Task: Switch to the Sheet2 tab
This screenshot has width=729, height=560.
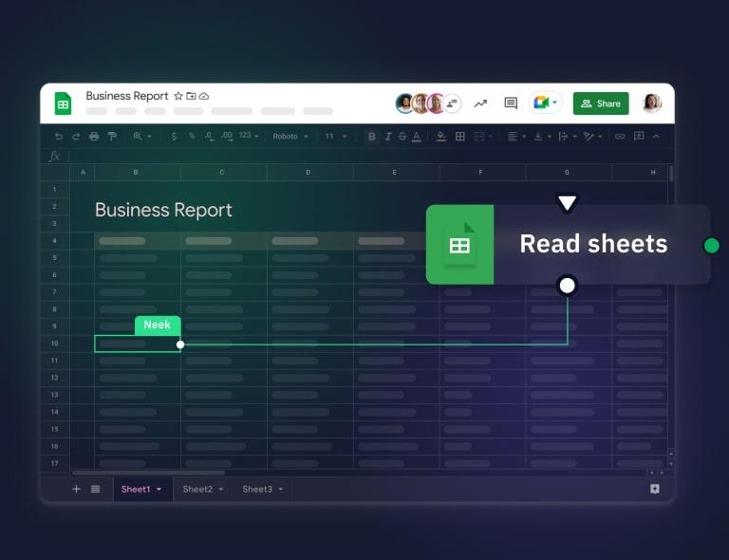Action: 203,489
